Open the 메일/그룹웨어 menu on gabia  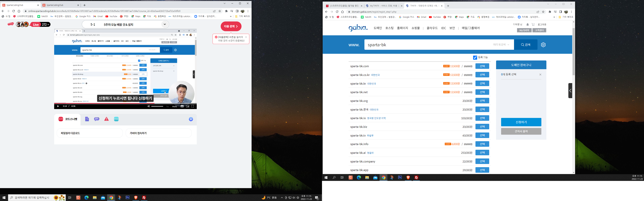click(x=471, y=28)
